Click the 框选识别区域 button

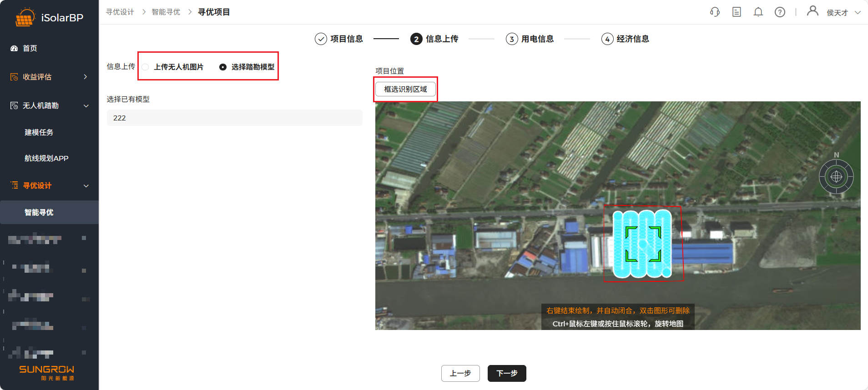[x=405, y=89]
